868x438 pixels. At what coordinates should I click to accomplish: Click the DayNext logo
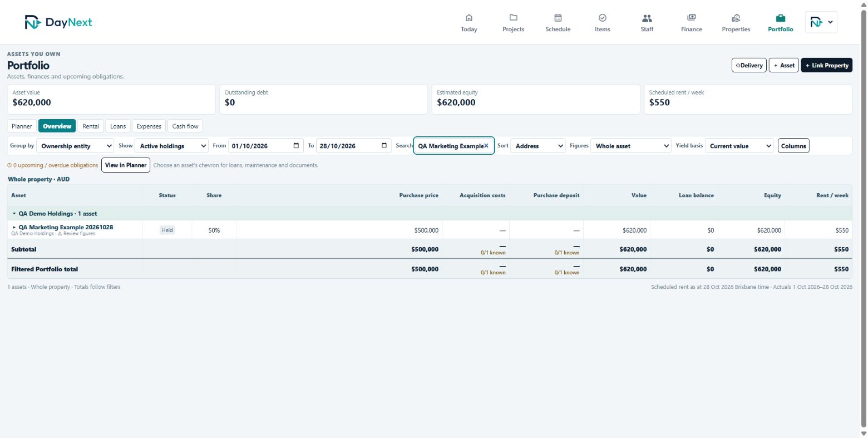pos(58,22)
